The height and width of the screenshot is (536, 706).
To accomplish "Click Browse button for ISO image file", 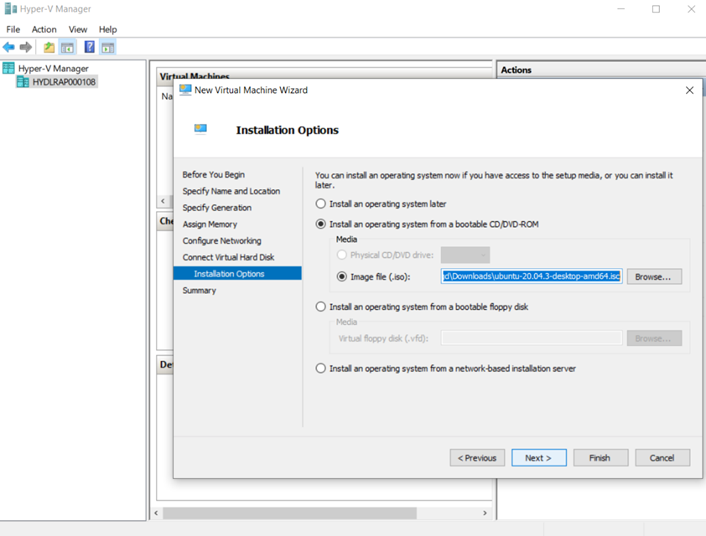I will (x=654, y=277).
